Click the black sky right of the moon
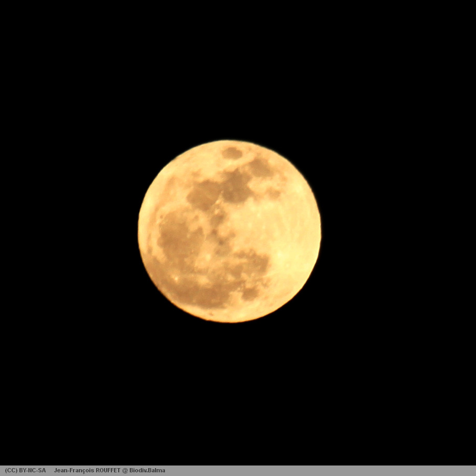476x476 pixels. click(394, 231)
